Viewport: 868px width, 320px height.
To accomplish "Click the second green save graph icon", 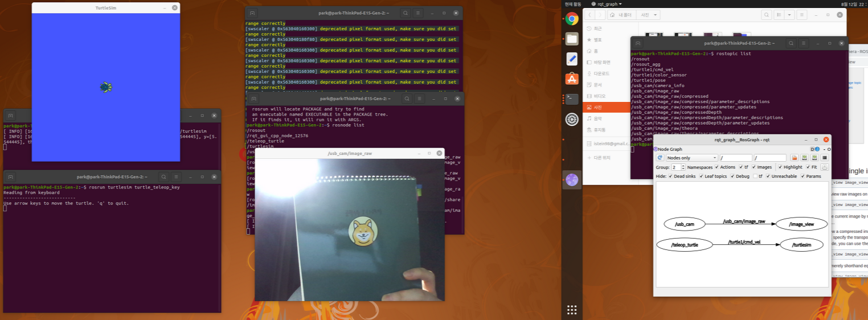I will 814,158.
